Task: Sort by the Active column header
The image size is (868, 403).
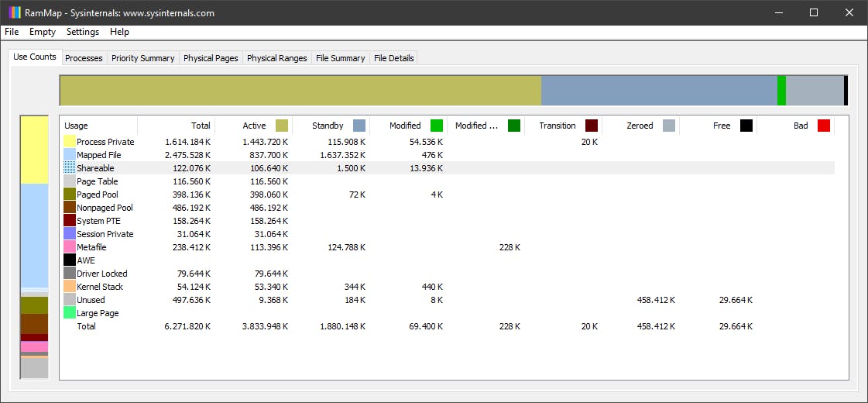Action: (x=253, y=126)
